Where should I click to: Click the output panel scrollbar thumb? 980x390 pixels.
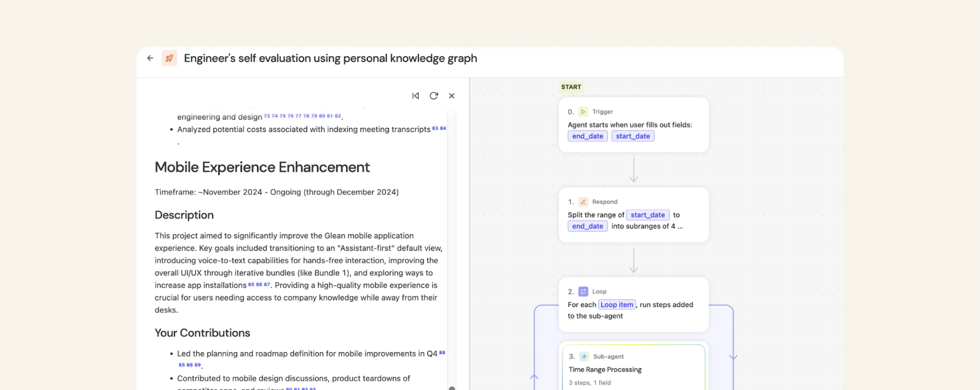click(x=452, y=388)
